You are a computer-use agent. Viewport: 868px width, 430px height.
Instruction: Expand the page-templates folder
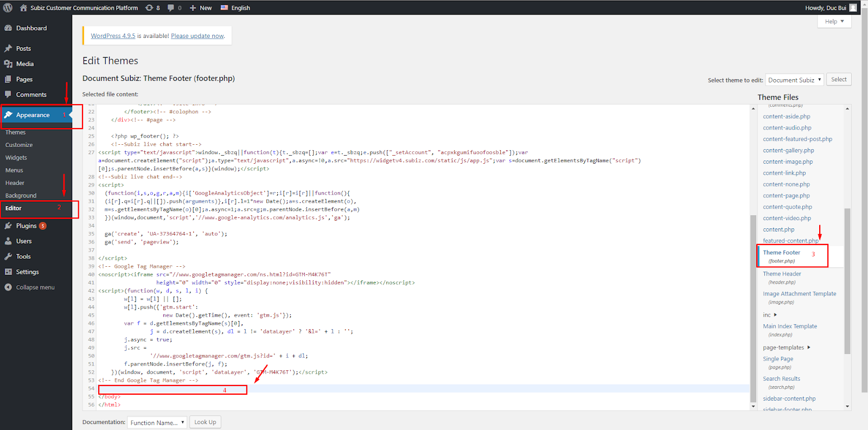(x=786, y=348)
